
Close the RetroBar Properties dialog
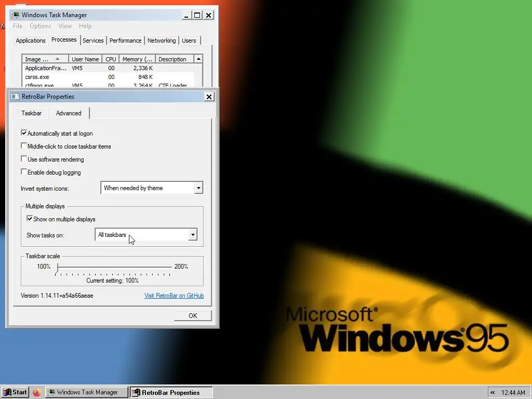tap(209, 97)
